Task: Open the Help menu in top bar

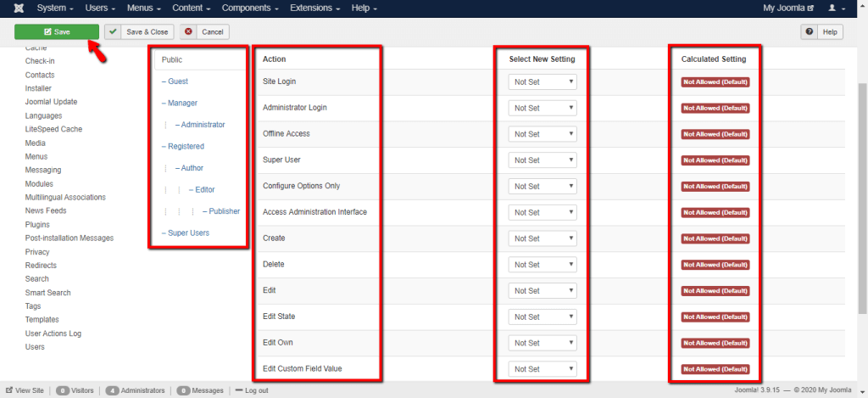Action: coord(364,8)
